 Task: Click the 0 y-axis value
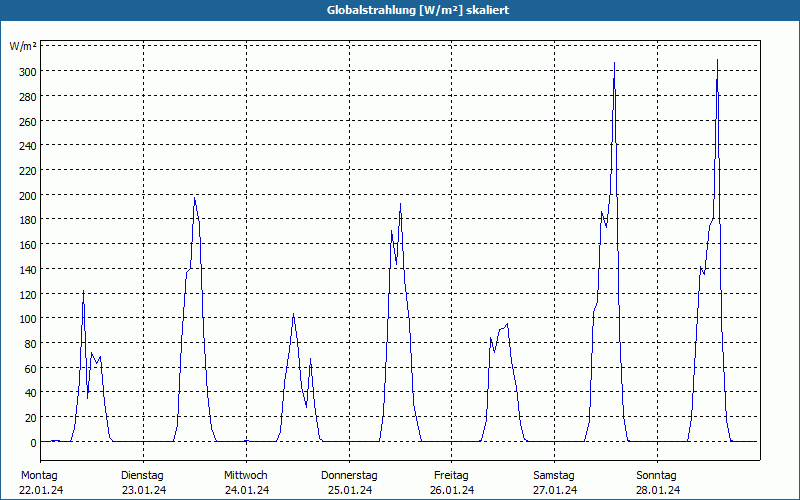click(33, 443)
